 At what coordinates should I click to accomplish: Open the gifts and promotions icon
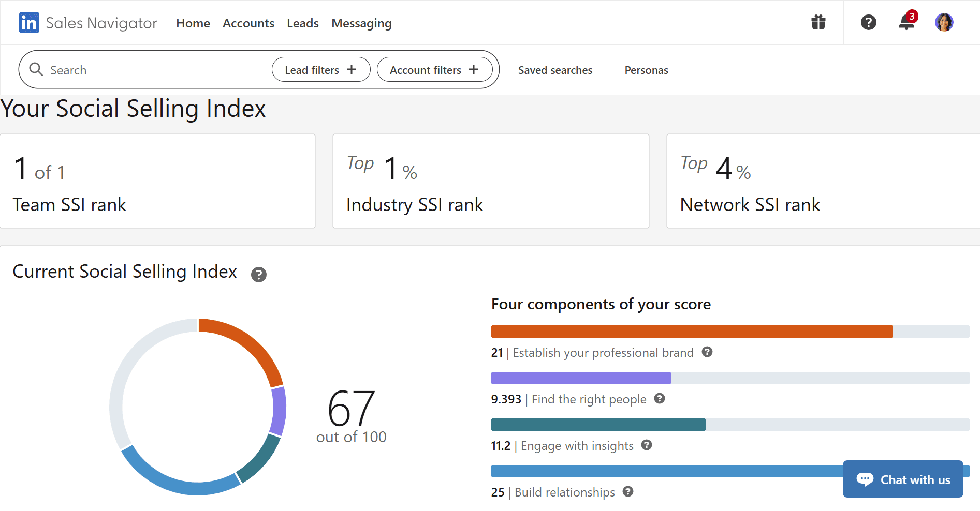[x=818, y=22]
